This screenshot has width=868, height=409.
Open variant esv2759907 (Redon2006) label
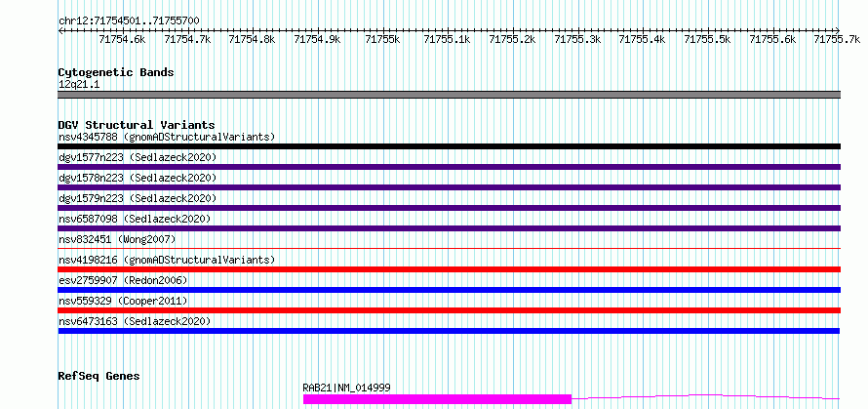pyautogui.click(x=123, y=280)
